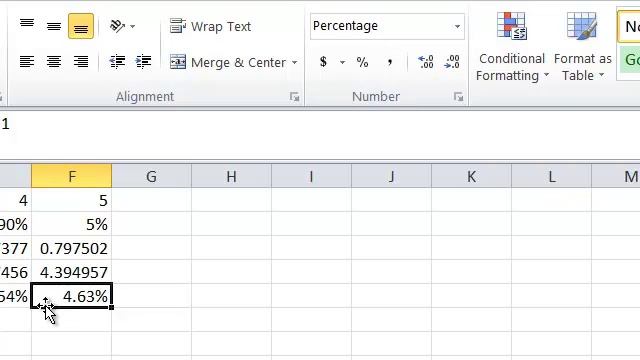This screenshot has height=360, width=640.
Task: Click cell containing 5%
Action: pos(71,224)
